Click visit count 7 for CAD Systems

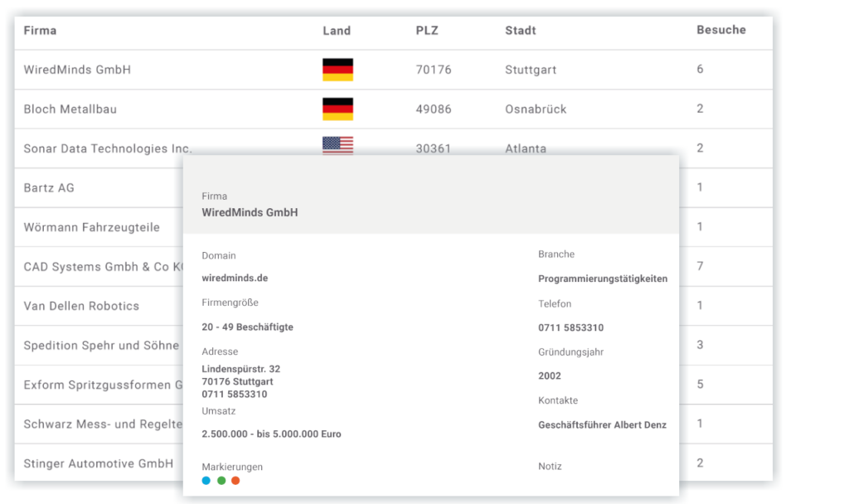[x=700, y=266]
